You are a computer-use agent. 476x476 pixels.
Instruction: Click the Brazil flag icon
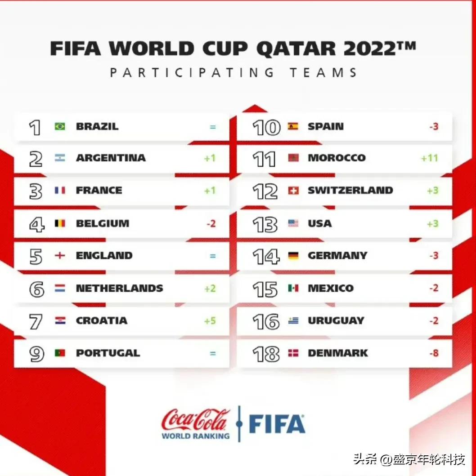tap(60, 127)
